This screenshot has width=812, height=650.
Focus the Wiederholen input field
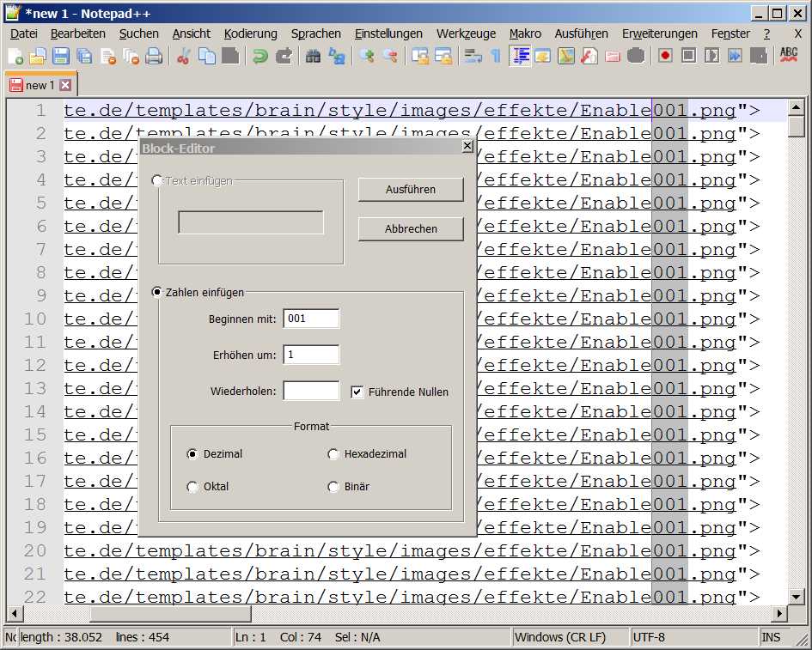coord(311,391)
